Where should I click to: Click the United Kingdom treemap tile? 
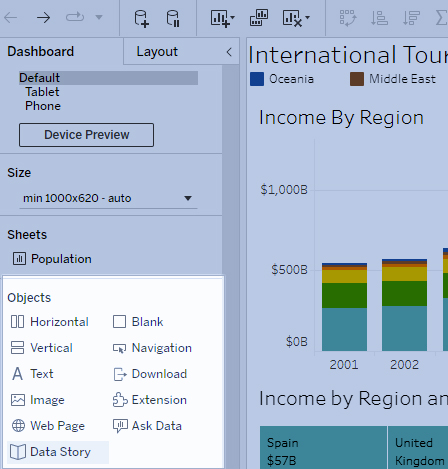[418, 447]
